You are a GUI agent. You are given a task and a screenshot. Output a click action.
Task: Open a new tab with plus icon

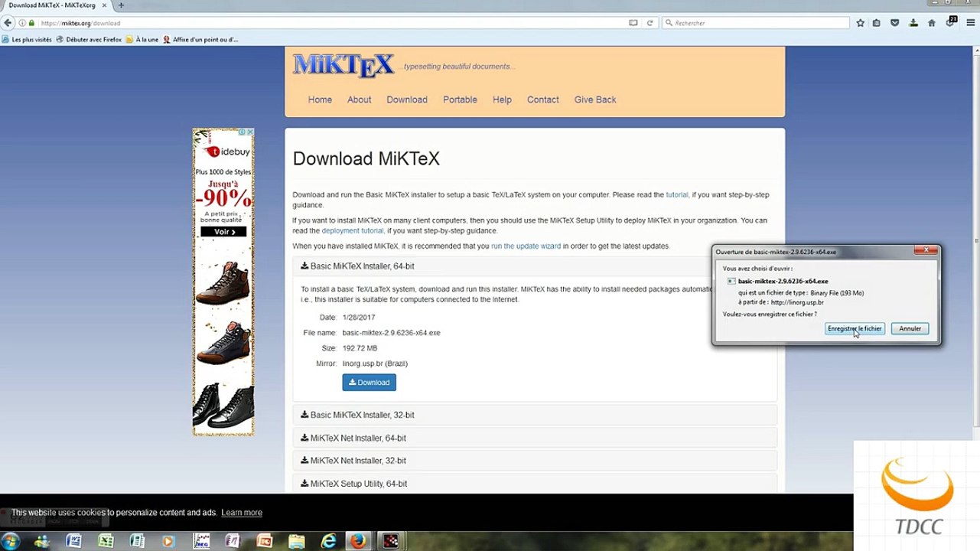point(121,5)
